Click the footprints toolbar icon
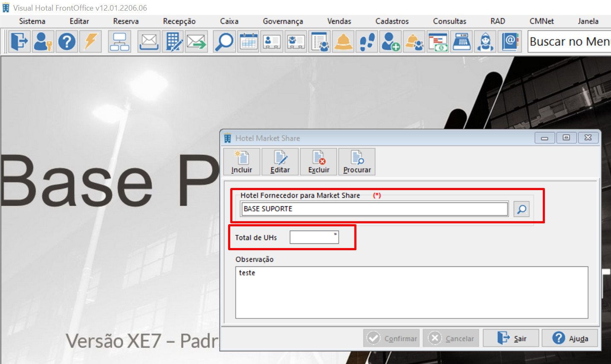Screen dimensions: 611x364 [x=367, y=42]
